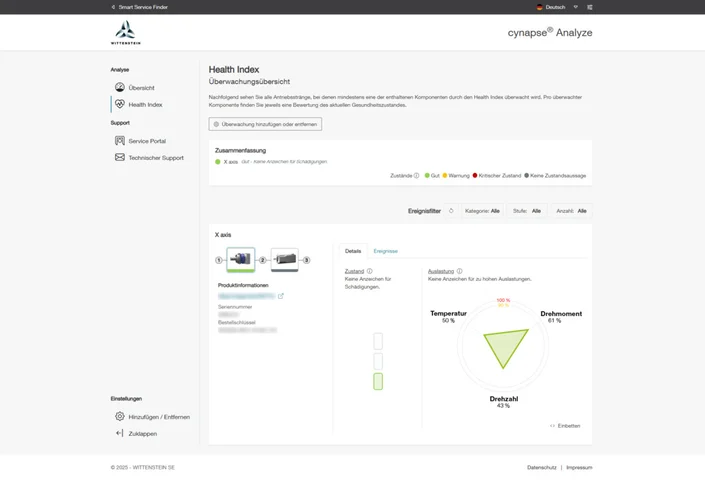Open the Anzahl filter dropdown
The image size is (705, 480).
[x=571, y=211]
